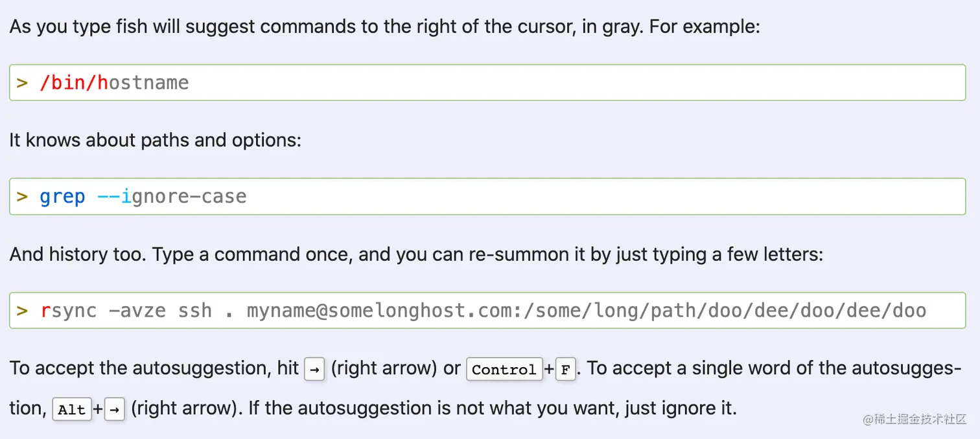Click the gray 'gnore-case' suggestion text
The width and height of the screenshot is (980, 439).
pyautogui.click(x=189, y=197)
